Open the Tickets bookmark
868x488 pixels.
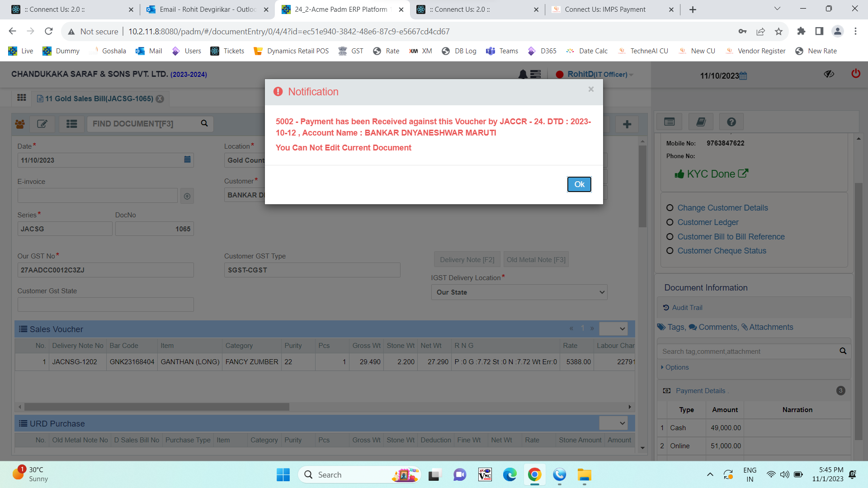(x=227, y=51)
